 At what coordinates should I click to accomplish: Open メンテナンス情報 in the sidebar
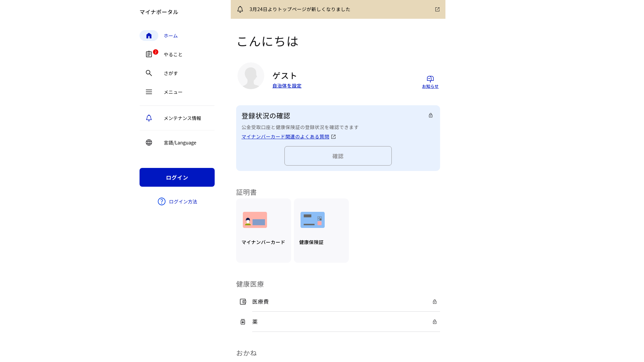point(182,118)
